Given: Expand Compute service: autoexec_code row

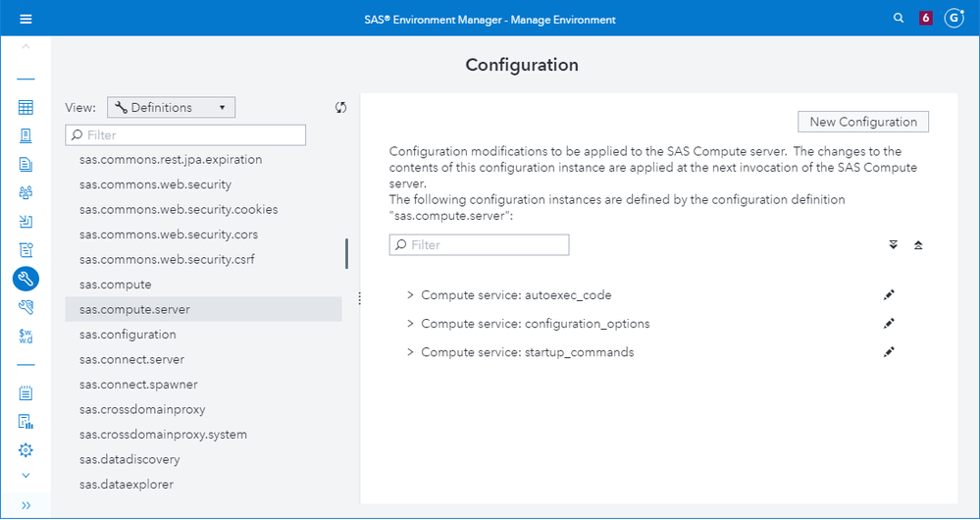Looking at the screenshot, I should (410, 295).
